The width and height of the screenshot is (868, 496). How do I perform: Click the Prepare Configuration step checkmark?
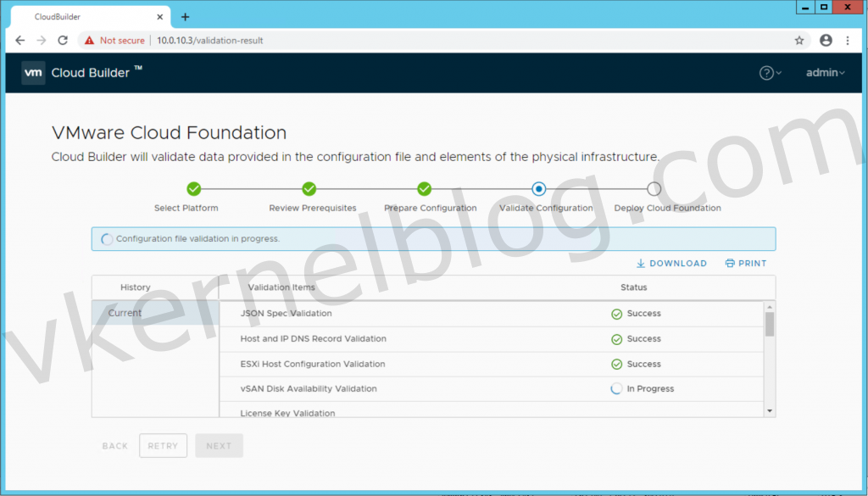click(424, 189)
